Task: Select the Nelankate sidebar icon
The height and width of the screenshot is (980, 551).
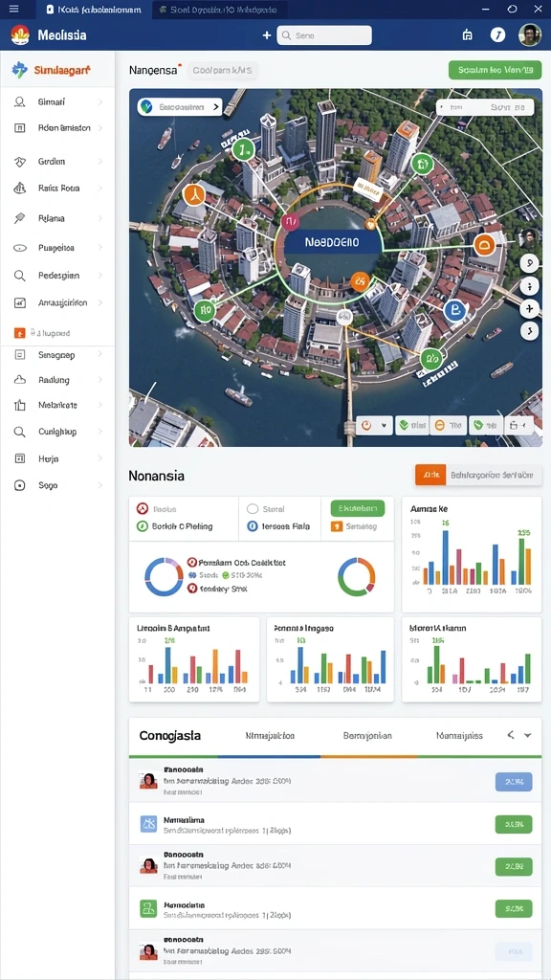Action: [19, 405]
